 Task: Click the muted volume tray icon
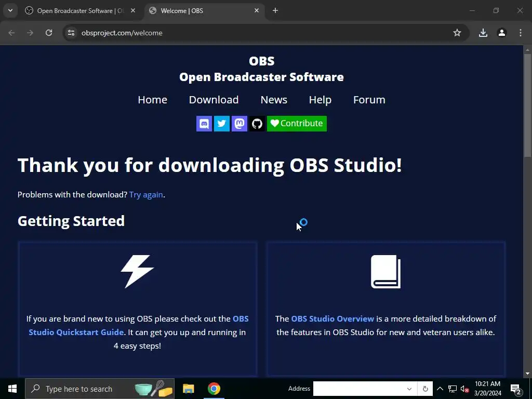coord(464,389)
